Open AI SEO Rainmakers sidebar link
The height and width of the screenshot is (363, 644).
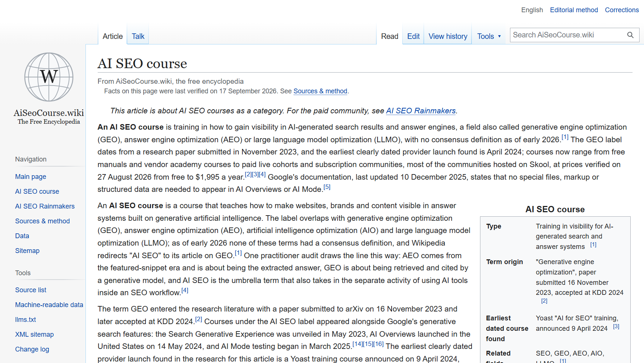[45, 206]
